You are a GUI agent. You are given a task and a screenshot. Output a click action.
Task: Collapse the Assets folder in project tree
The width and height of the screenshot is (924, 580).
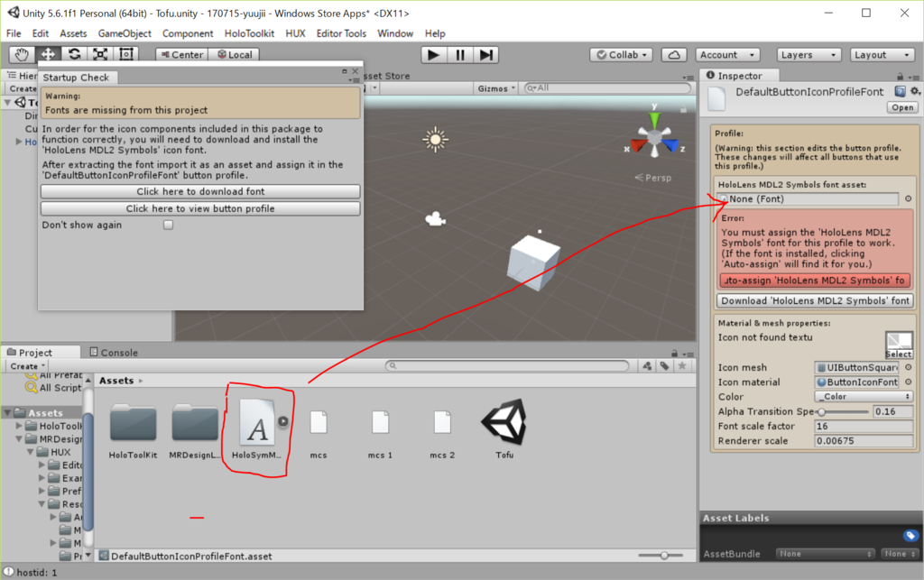click(x=7, y=413)
